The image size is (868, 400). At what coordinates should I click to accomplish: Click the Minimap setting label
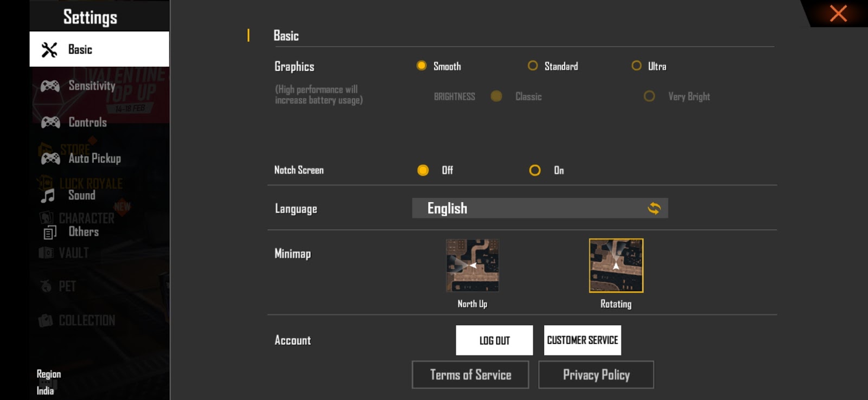[x=292, y=254]
